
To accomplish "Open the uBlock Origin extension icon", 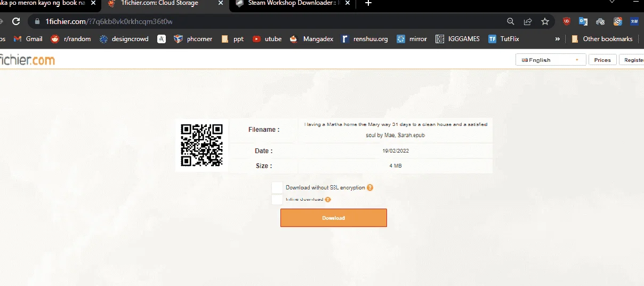I will click(566, 21).
